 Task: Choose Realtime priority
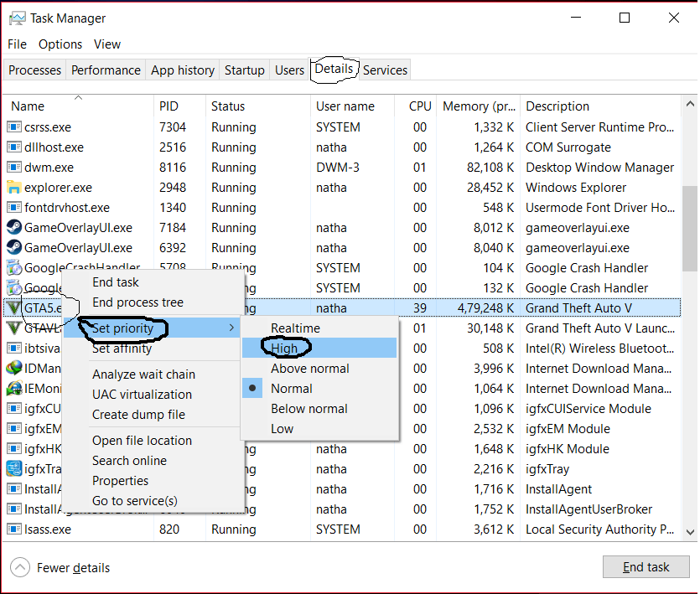(319, 328)
